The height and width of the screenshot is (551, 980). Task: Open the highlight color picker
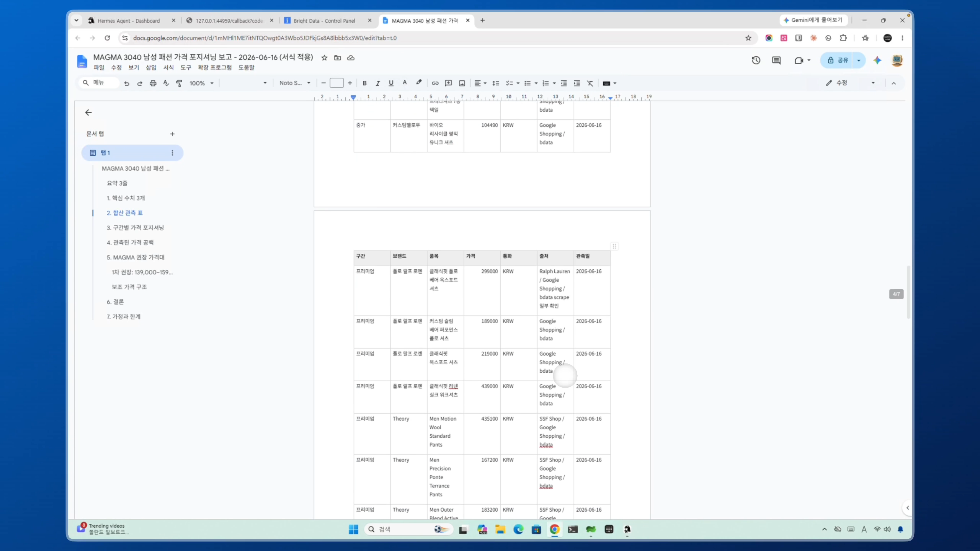pyautogui.click(x=419, y=83)
